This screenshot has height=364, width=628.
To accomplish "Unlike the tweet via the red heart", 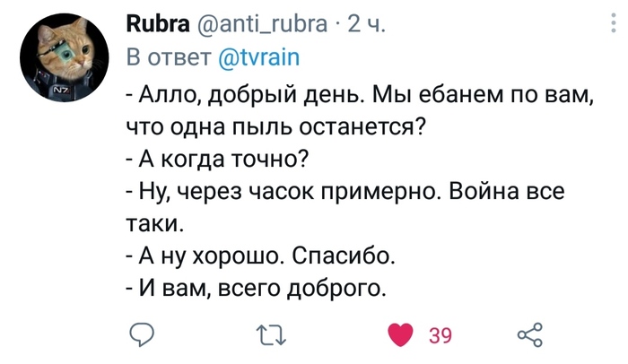I will pyautogui.click(x=399, y=336).
